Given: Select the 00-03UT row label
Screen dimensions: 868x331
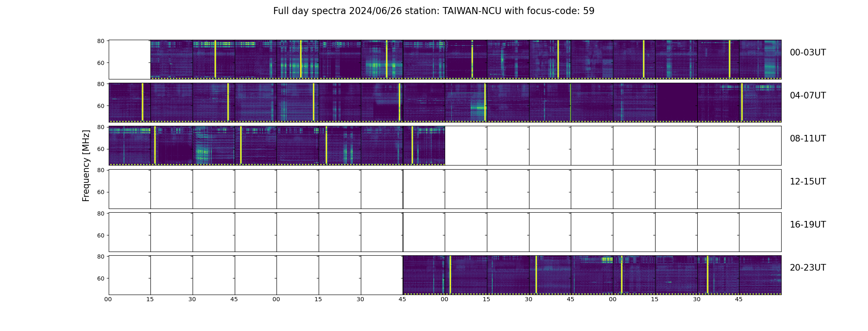Looking at the screenshot, I should point(808,53).
